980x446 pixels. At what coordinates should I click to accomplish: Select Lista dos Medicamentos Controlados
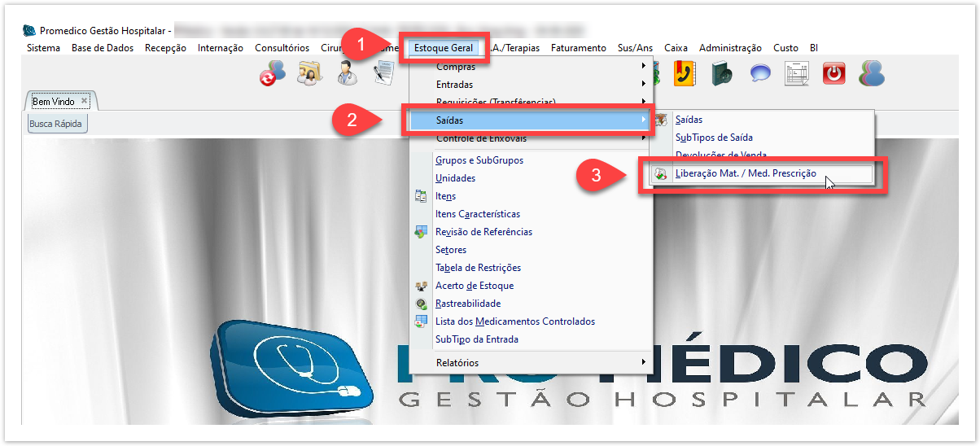point(514,321)
